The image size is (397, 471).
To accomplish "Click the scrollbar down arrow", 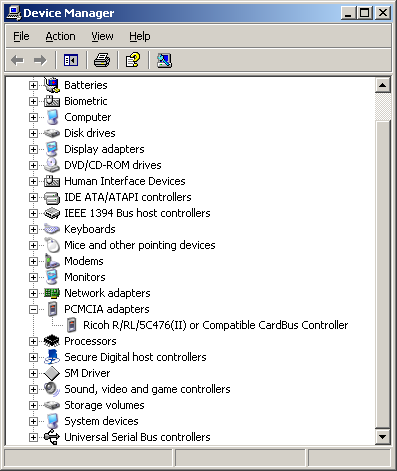I will point(383,436).
